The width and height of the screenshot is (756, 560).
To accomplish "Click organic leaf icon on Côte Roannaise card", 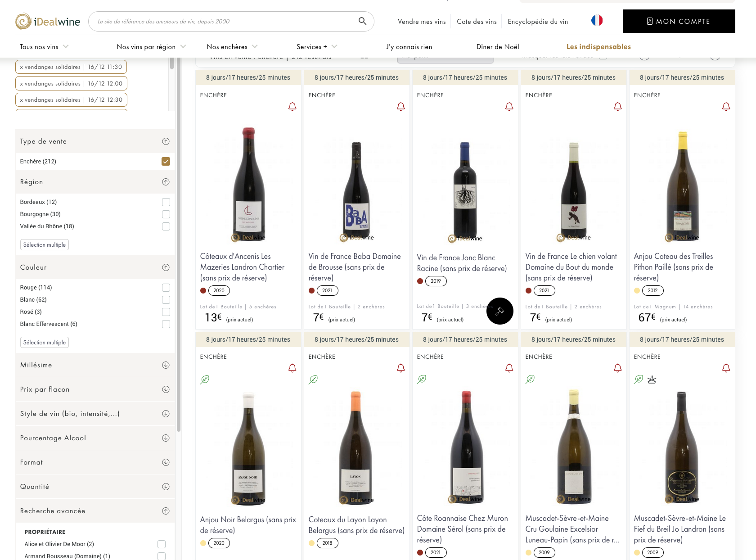I will tap(422, 379).
